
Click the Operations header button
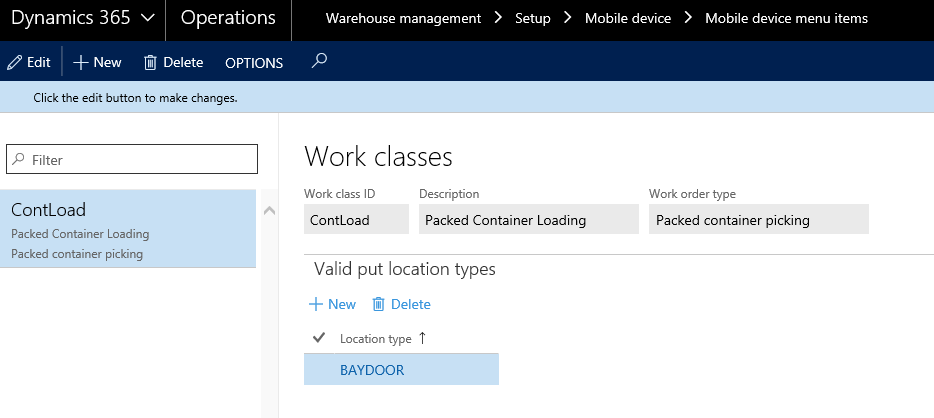point(228,19)
